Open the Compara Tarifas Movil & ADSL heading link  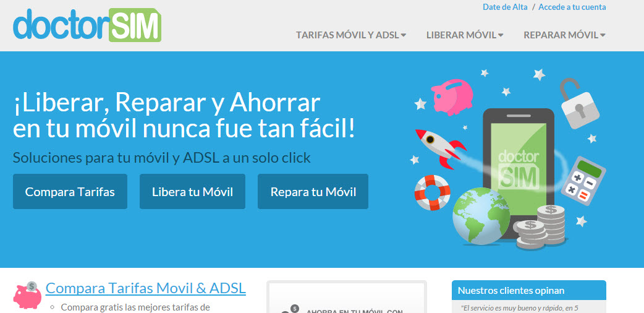[x=145, y=288]
